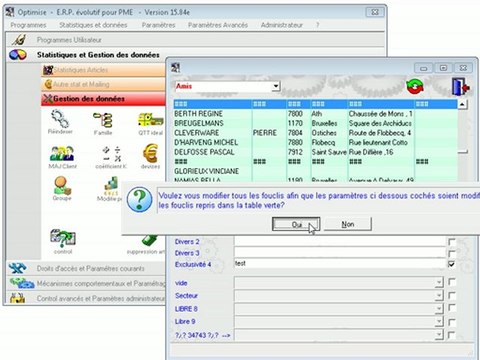Expand Droits d'accès et Paramètres courants
Viewport: 480px width, 360px height.
pos(86,268)
